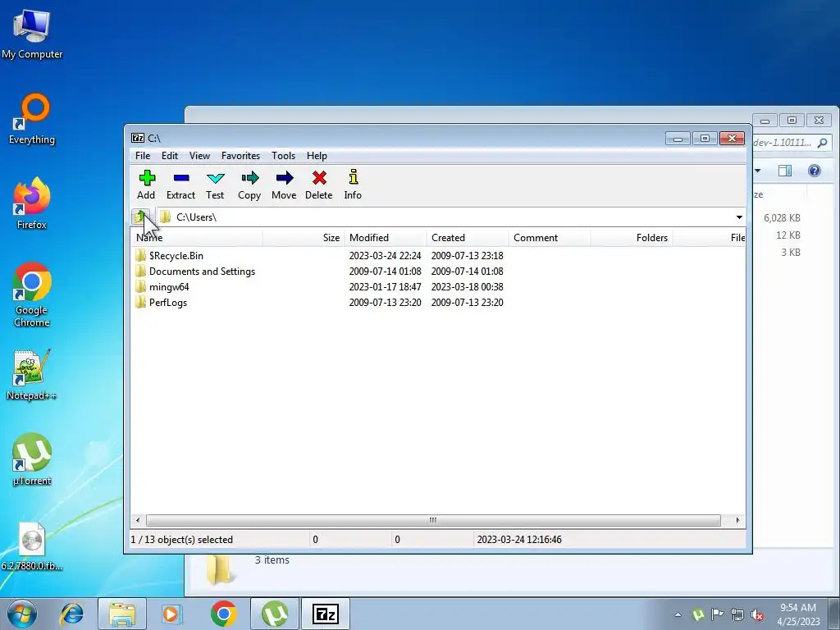Click modified date 2023-03-24 22:24
840x630 pixels.
pos(386,256)
